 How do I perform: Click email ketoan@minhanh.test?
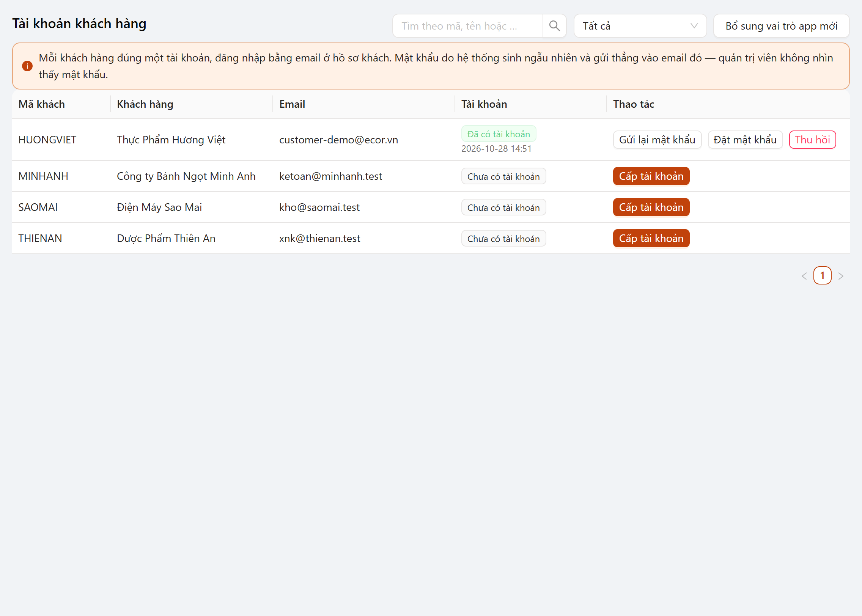[330, 176]
